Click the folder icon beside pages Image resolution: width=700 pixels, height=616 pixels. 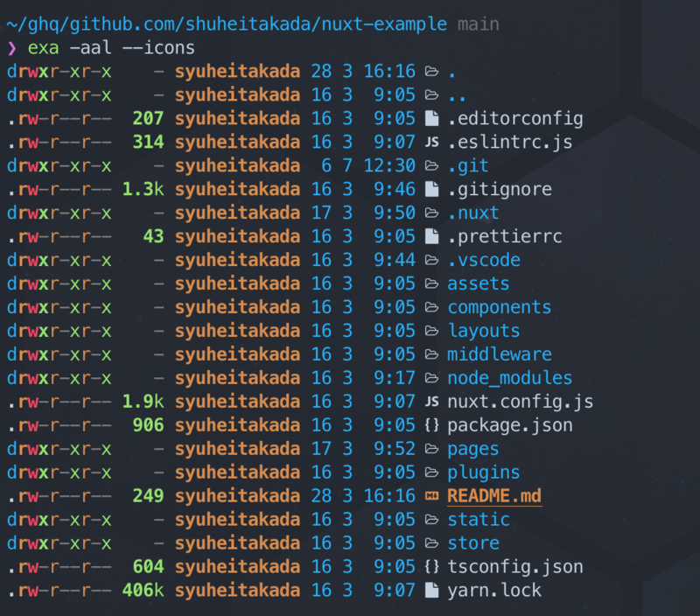[431, 449]
